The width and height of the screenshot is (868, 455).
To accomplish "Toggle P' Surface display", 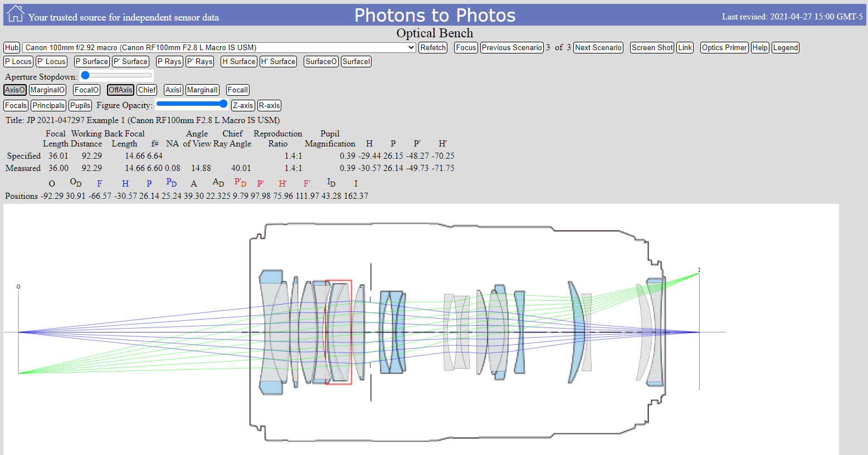I will click(x=131, y=62).
